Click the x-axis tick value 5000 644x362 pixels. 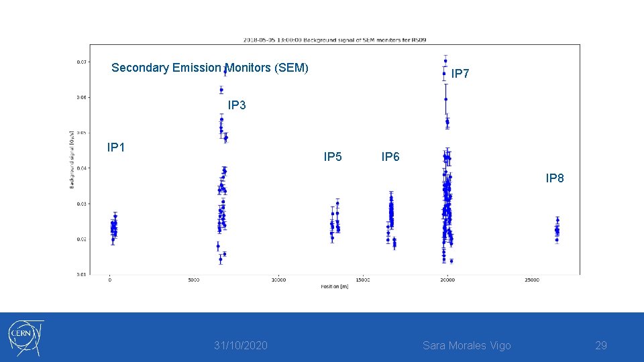coord(194,280)
